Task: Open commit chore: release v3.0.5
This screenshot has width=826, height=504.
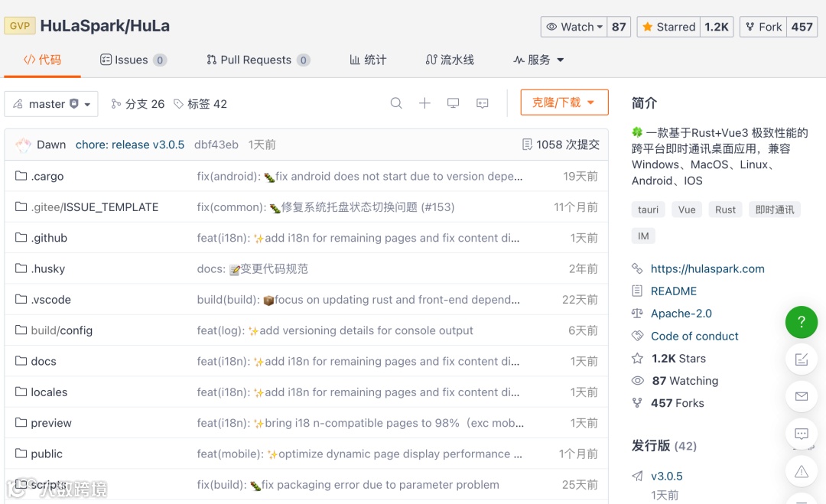Action: 129,145
